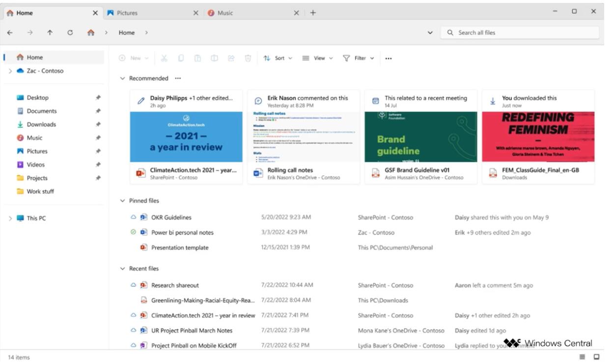Open the GSF Brand Guideline thumbnail card
Image resolution: width=613 pixels, height=364 pixels.
420,137
